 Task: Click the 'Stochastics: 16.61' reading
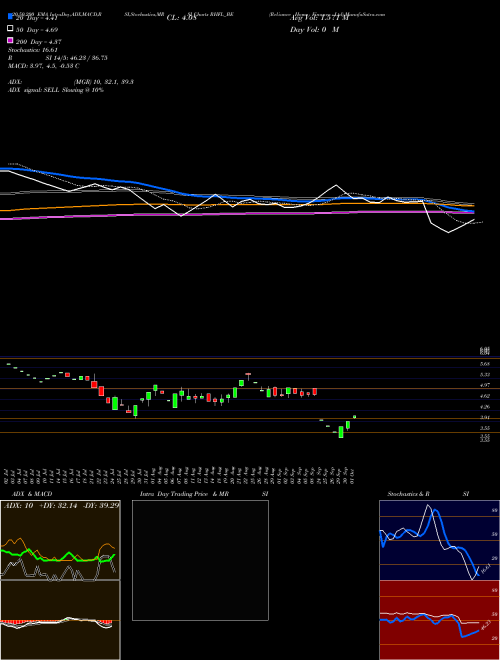point(33,50)
